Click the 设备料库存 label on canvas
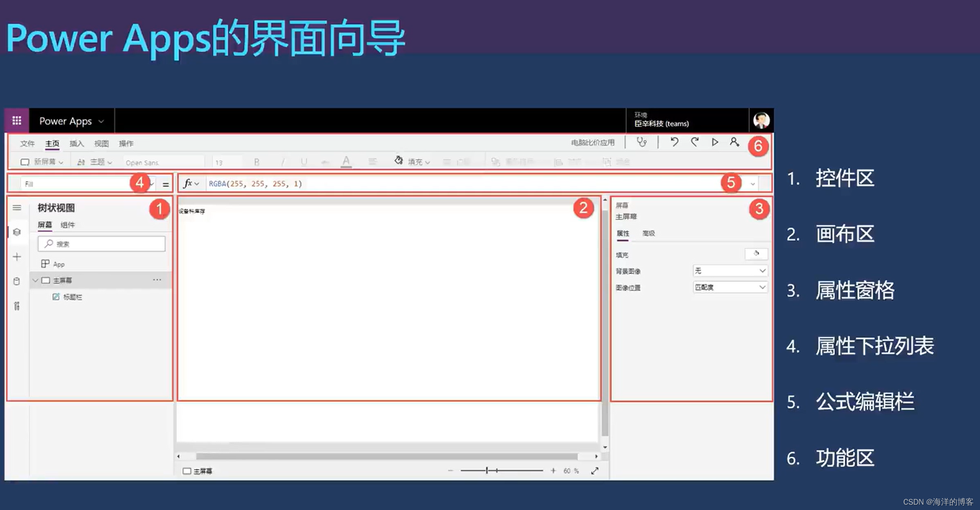 tap(192, 211)
